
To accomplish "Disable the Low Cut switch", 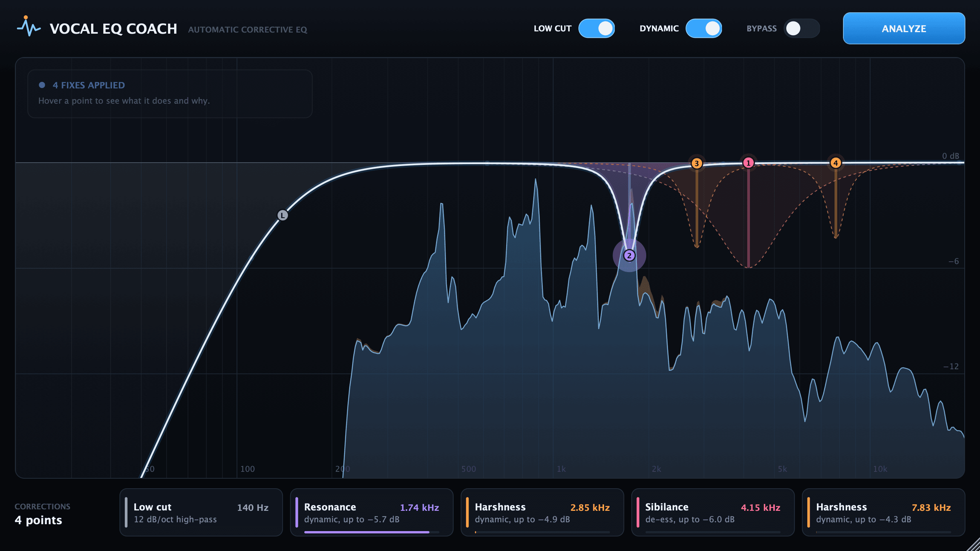I will pyautogui.click(x=596, y=28).
